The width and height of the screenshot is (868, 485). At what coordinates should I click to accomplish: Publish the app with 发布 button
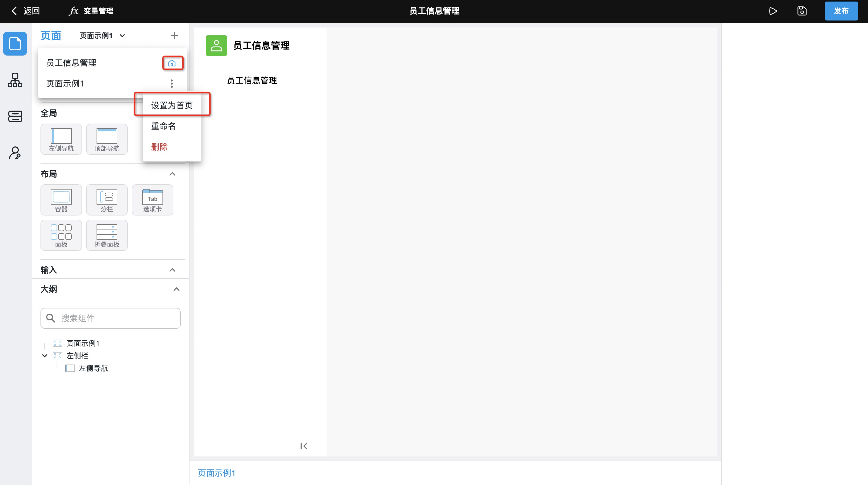tap(841, 11)
